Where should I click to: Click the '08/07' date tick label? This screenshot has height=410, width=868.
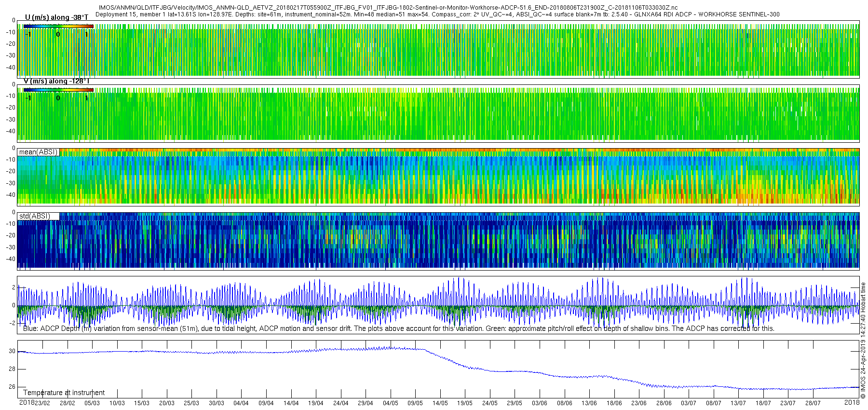coord(714,403)
